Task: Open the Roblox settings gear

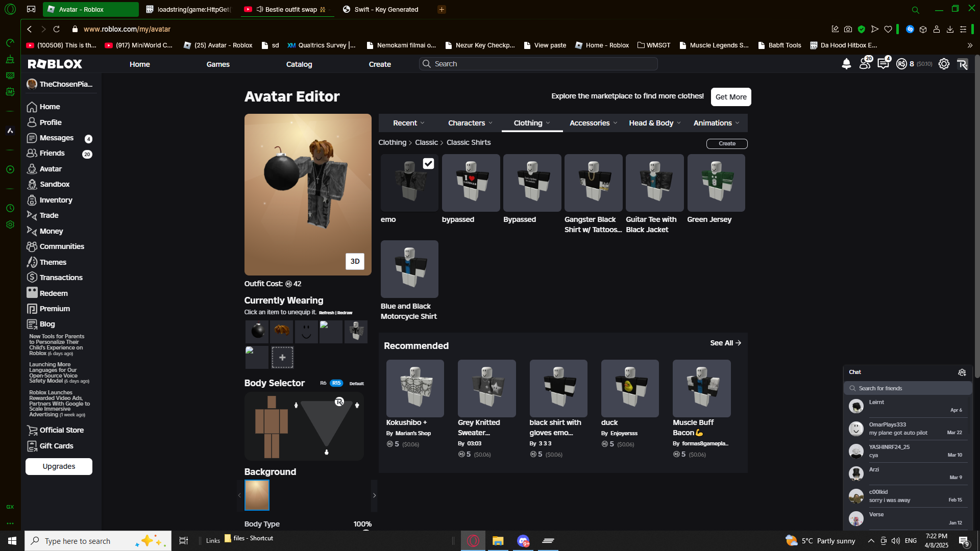Action: (944, 64)
